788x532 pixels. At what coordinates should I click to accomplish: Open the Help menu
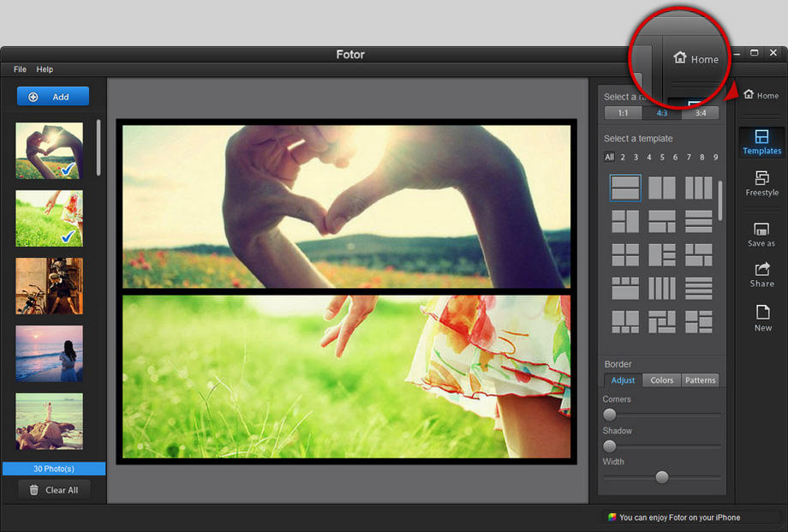[x=45, y=69]
